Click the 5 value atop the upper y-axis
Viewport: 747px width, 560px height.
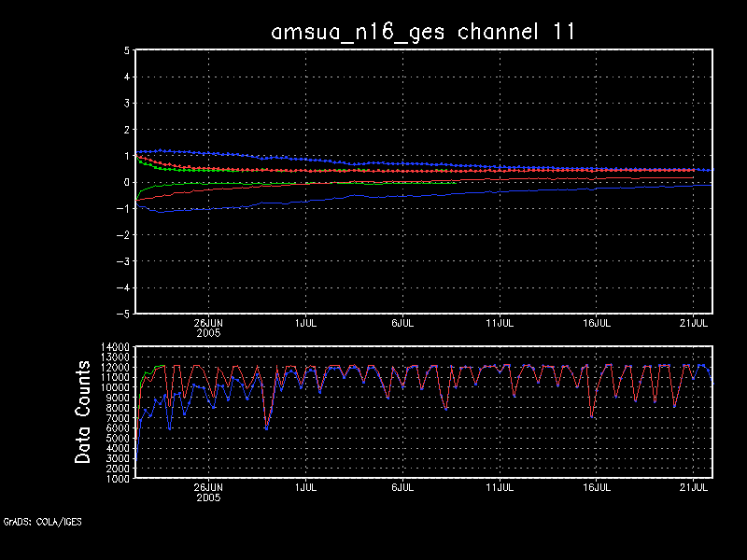click(124, 51)
